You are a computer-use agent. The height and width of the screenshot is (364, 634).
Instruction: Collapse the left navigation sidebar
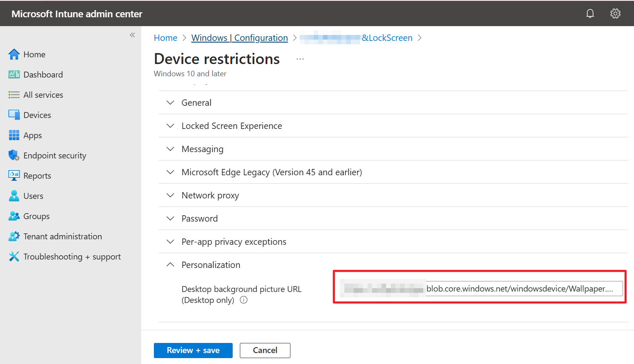click(x=132, y=35)
